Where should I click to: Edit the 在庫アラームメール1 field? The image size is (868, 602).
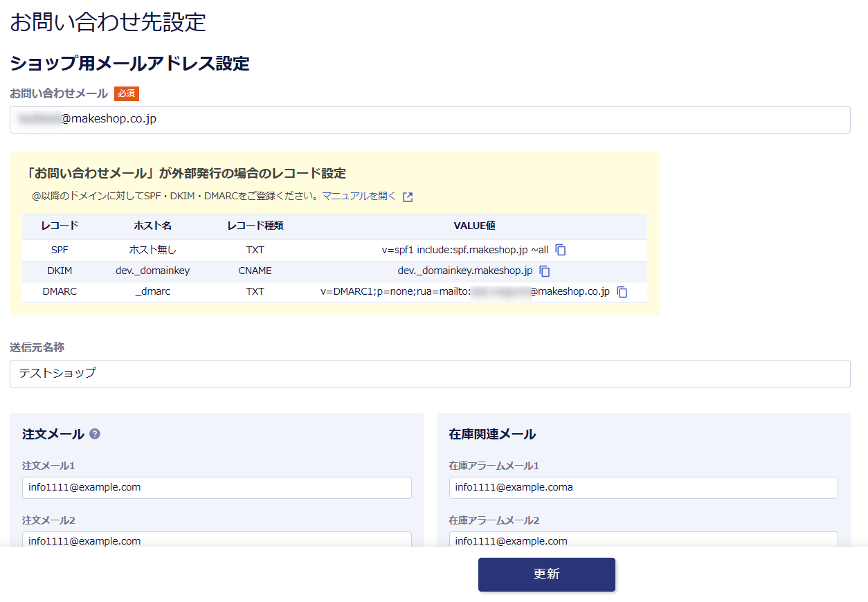pyautogui.click(x=643, y=487)
